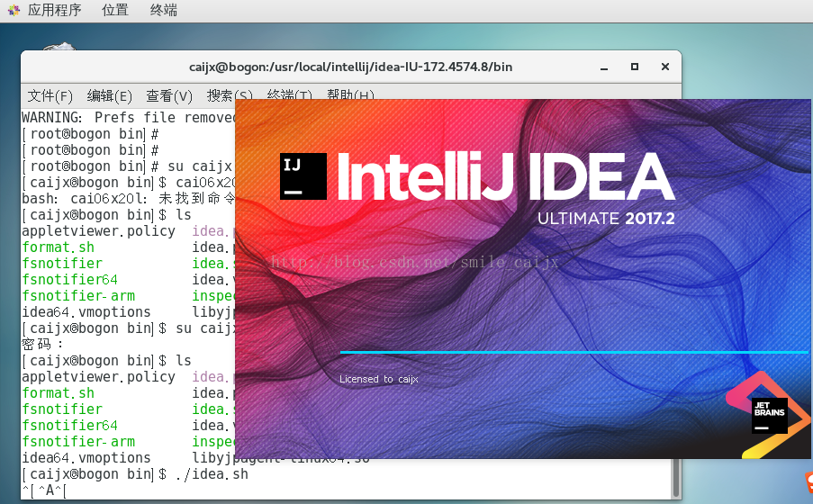Open the 终端 menu in top panel
Screen dimensions: 813x504
[163, 10]
